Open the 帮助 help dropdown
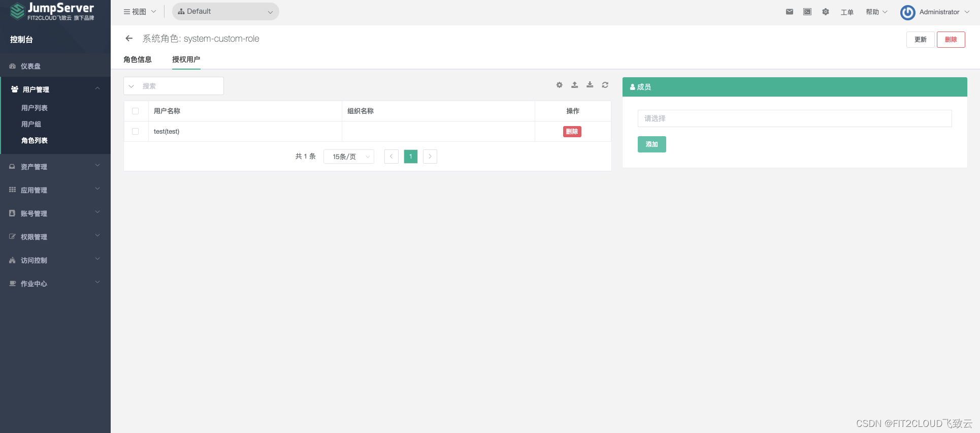Viewport: 980px width, 433px height. 876,12
